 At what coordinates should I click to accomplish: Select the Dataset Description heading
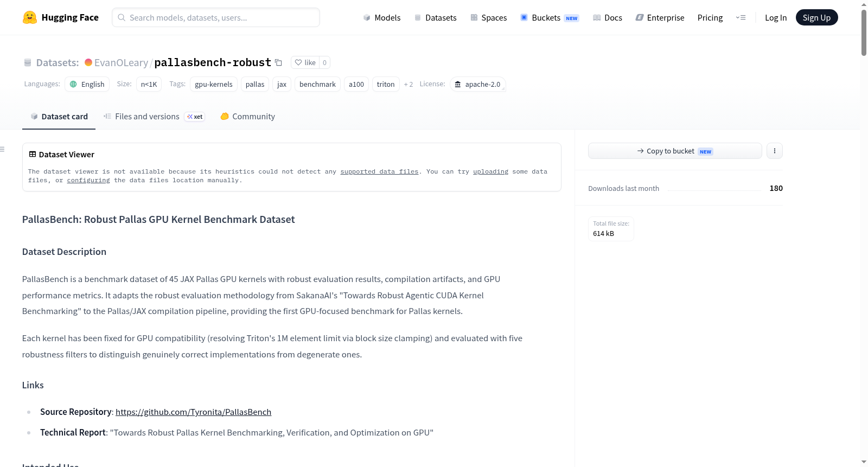click(64, 252)
